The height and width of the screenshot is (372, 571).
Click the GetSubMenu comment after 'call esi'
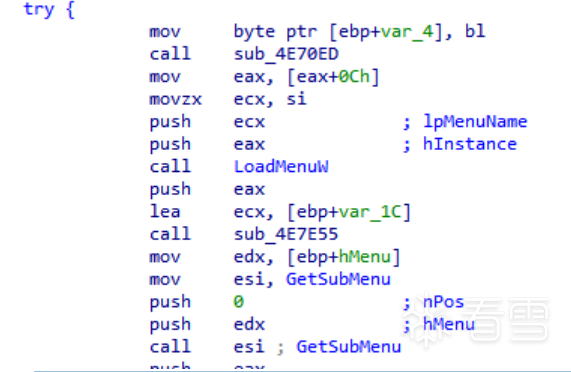click(349, 347)
